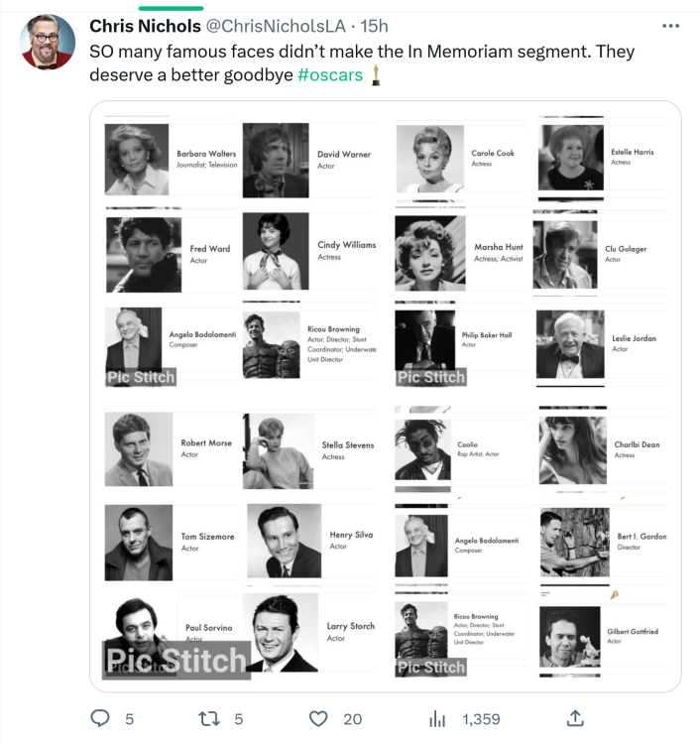Click the Gilbert Gottfried photo
700x744 pixels.
(x=570, y=636)
